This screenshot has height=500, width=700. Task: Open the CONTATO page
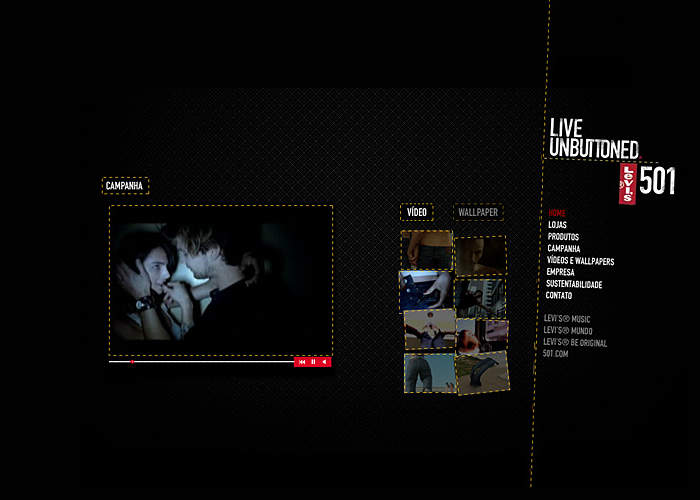click(x=558, y=295)
